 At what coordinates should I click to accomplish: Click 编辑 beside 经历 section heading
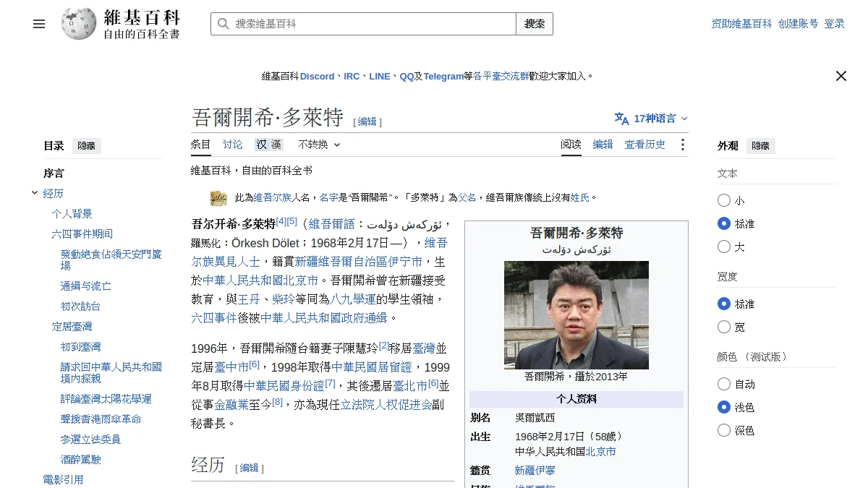pyautogui.click(x=250, y=468)
